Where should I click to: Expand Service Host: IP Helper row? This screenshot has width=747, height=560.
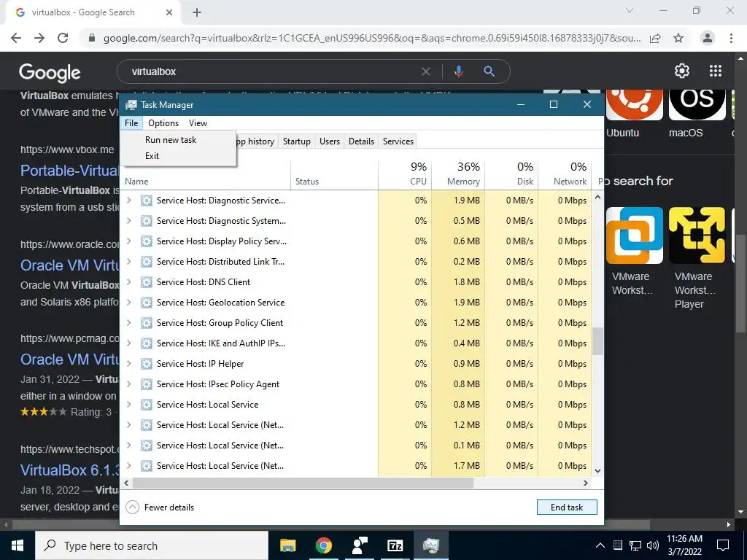point(128,364)
